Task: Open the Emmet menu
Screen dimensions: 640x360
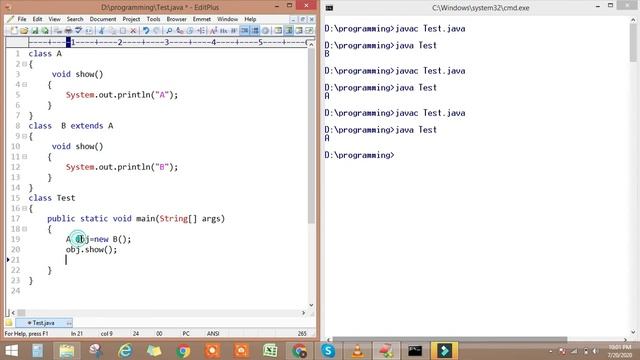Action: 202,19
